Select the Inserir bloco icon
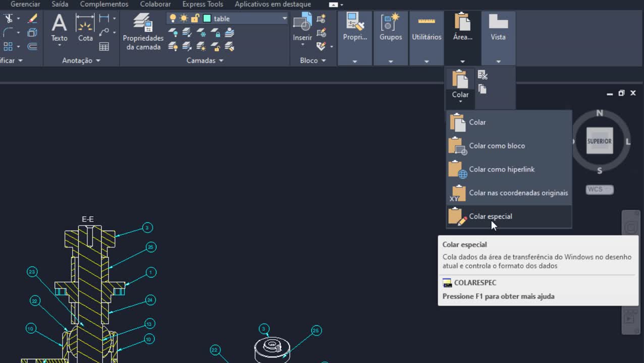The width and height of the screenshot is (644, 363). pyautogui.click(x=302, y=23)
